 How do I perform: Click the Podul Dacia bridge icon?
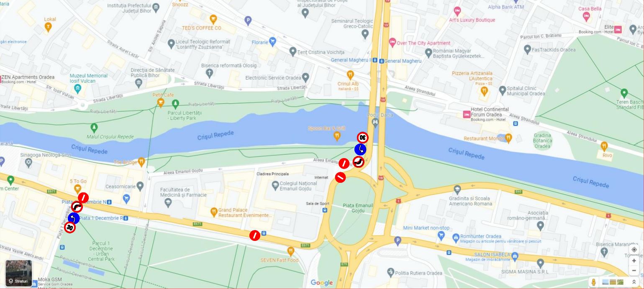(375, 122)
